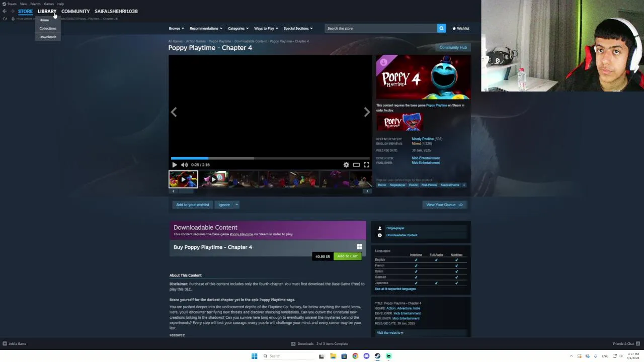Expand the Categories dropdown
This screenshot has height=362, width=644.
(x=238, y=28)
